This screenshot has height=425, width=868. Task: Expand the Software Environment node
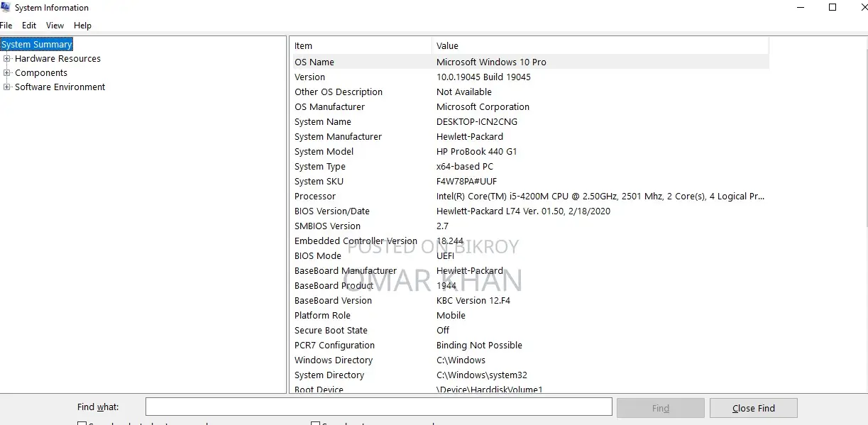coord(7,87)
